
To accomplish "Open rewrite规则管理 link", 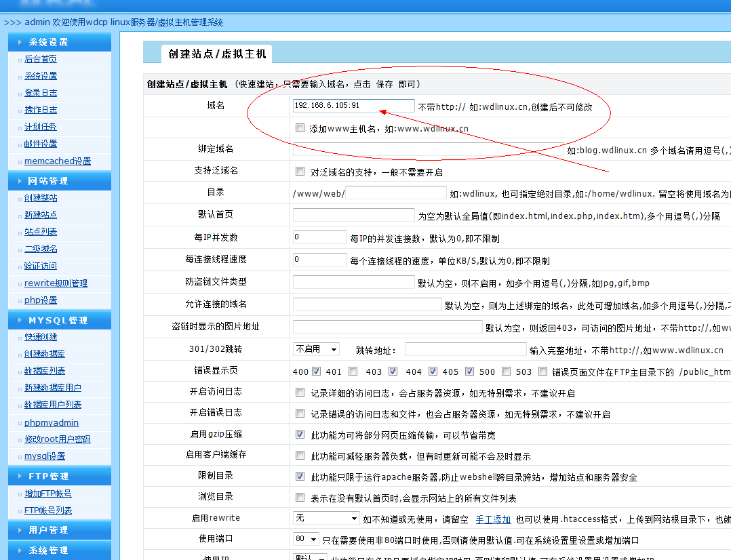I will tap(56, 283).
